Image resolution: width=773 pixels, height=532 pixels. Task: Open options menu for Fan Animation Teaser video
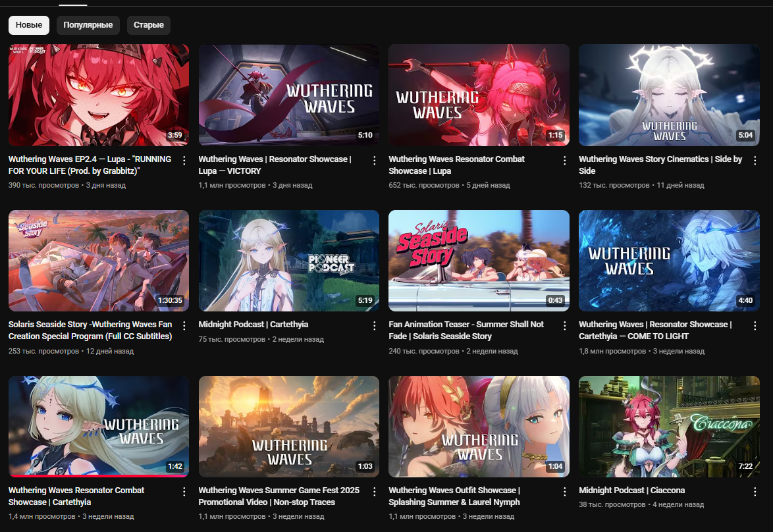click(x=564, y=325)
